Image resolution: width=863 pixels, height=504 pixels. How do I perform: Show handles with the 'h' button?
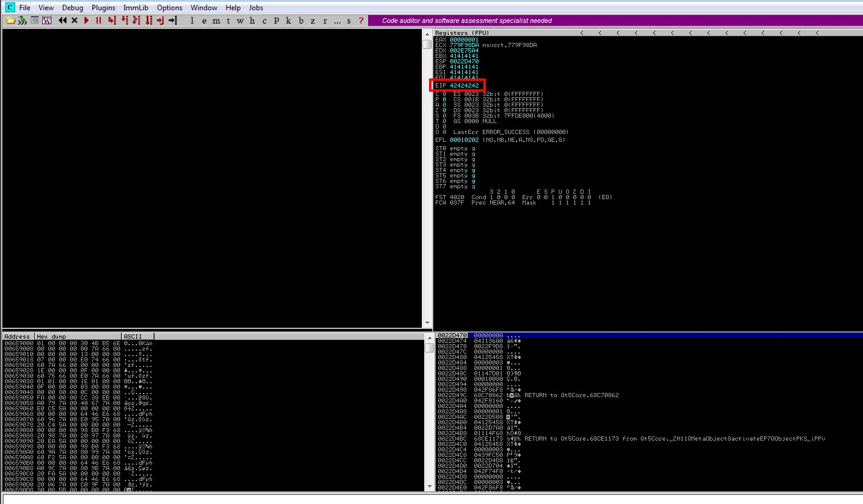coord(252,21)
